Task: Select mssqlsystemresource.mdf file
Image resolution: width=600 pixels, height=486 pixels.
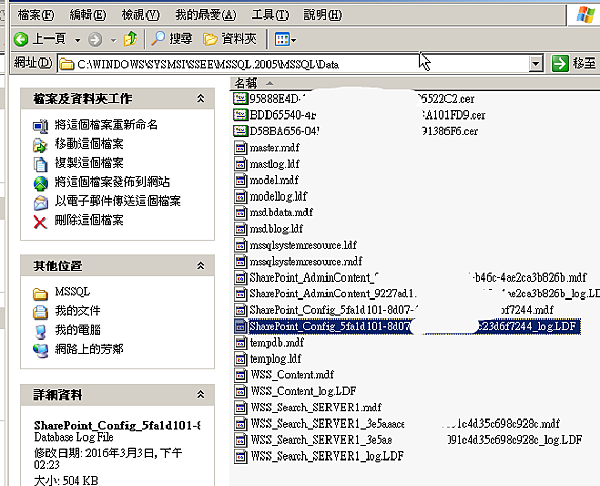Action: pyautogui.click(x=306, y=261)
